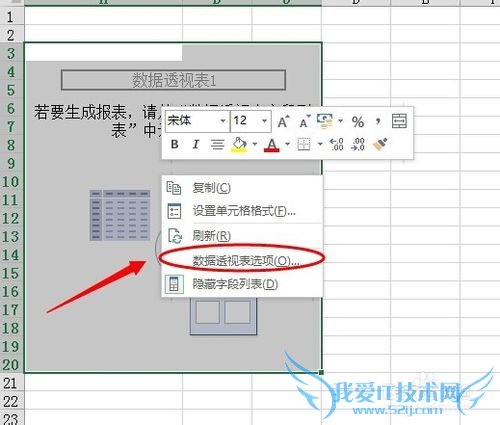Select 刷新(R) in context menu
This screenshot has height=425, width=500.
[x=242, y=236]
